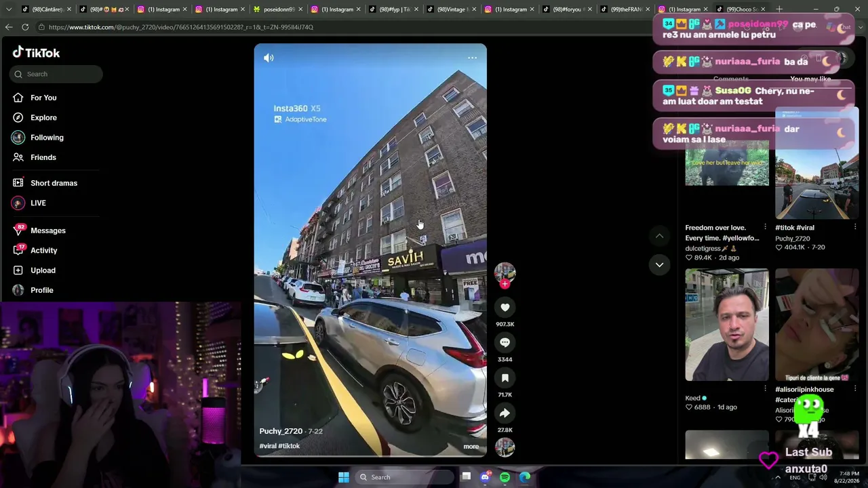Open Spotify from the taskbar

pos(505,477)
